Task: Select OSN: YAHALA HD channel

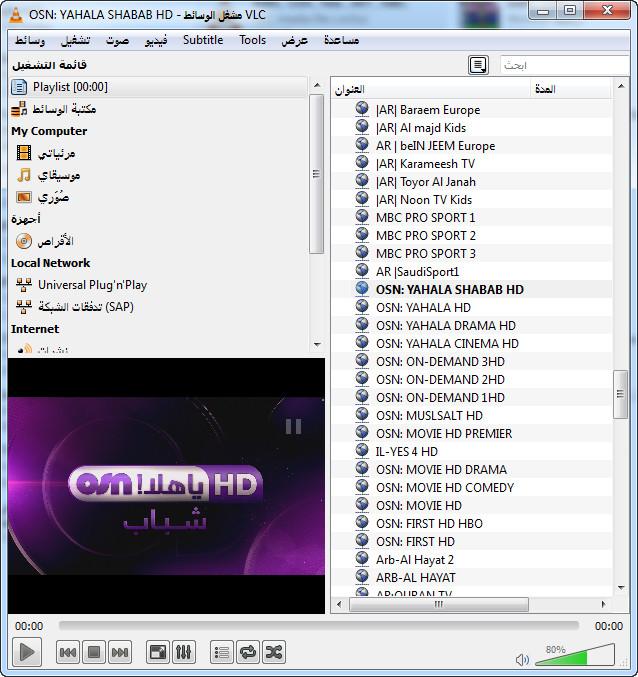Action: [472, 308]
